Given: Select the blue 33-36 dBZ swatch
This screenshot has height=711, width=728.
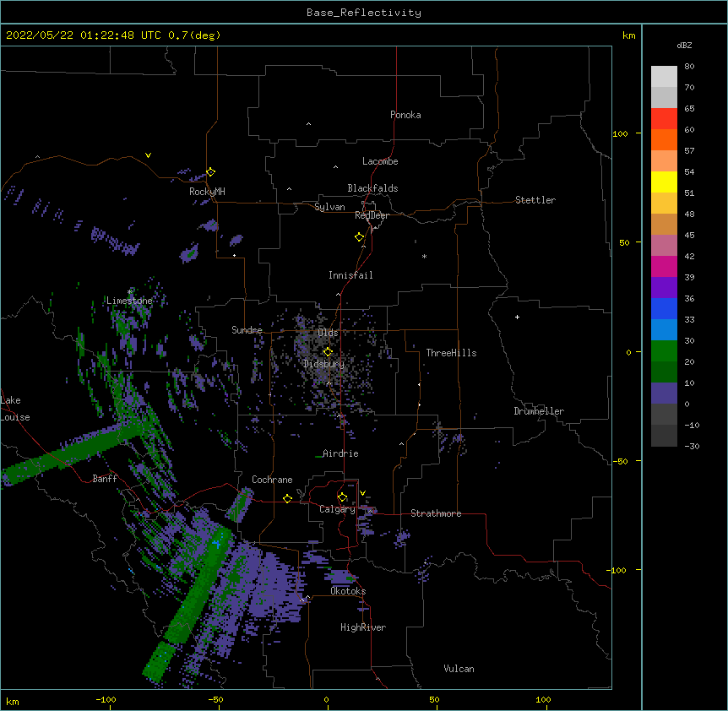Looking at the screenshot, I should [x=664, y=308].
